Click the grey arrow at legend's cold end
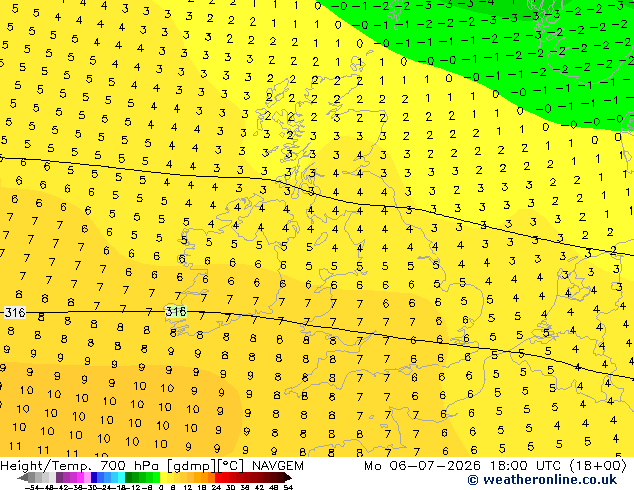Screen dimensions: 634x490 [23, 478]
